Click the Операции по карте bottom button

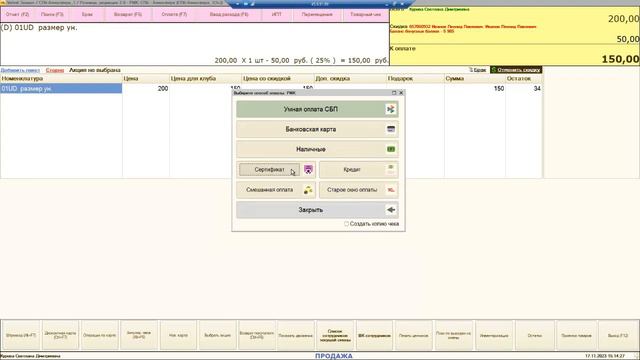100,335
